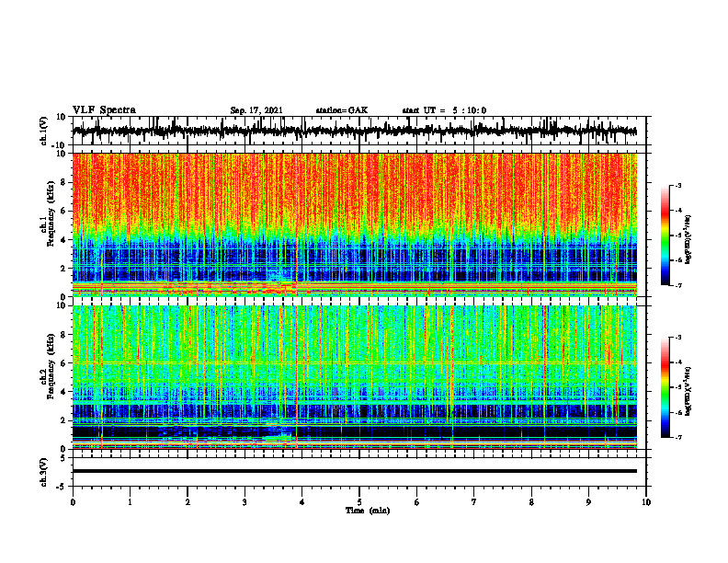This screenshot has width=728, height=563.
Task: Click the "4" kHz tick on ch.1 spectrogram
Action: point(63,240)
